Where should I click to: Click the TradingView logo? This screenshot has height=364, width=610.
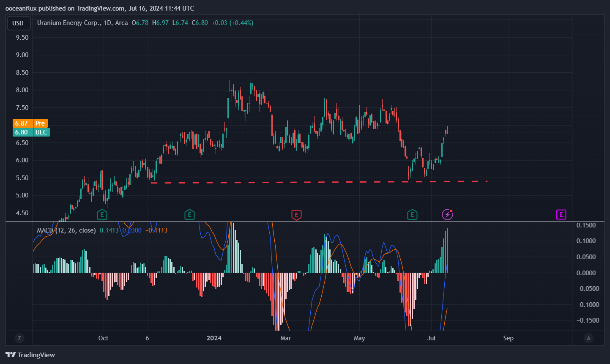click(30, 355)
